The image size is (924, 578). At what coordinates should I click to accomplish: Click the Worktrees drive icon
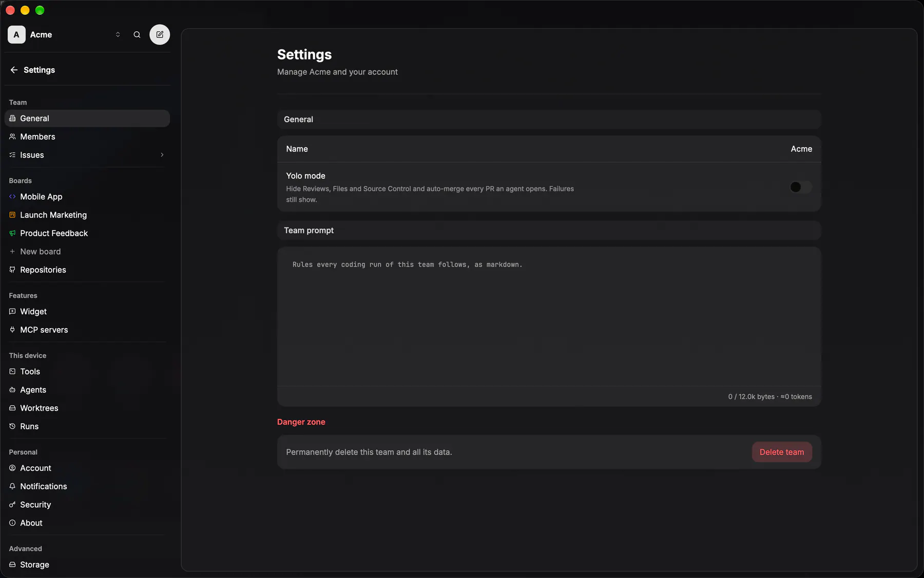click(12, 408)
